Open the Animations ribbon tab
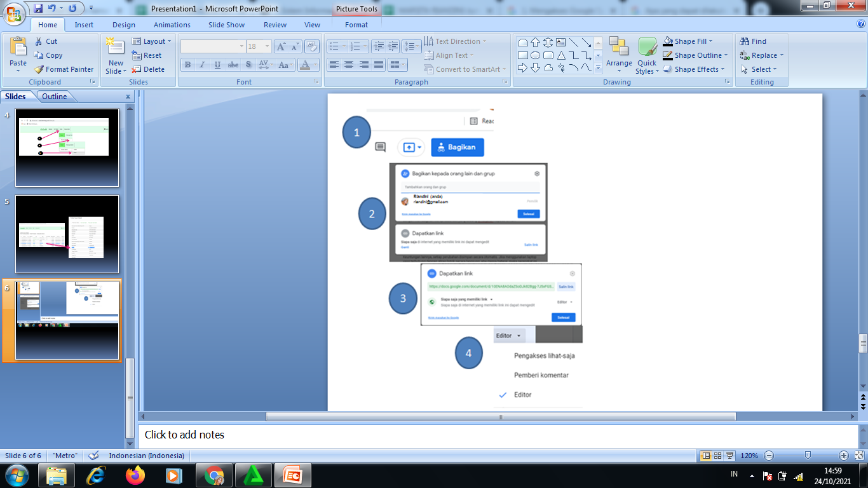This screenshot has height=488, width=868. tap(172, 25)
